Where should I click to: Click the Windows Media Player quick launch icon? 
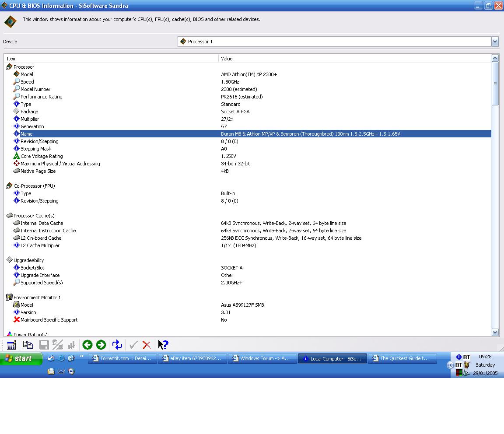point(71,371)
